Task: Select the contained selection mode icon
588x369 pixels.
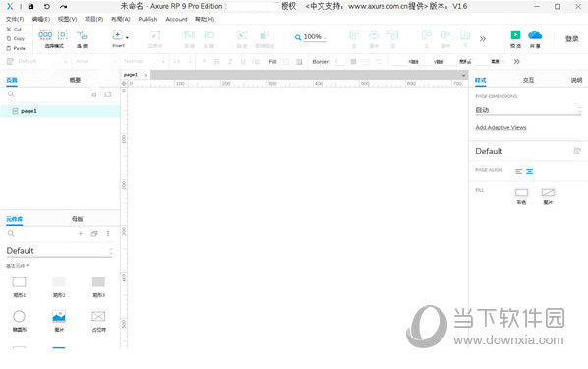Action: [63, 35]
